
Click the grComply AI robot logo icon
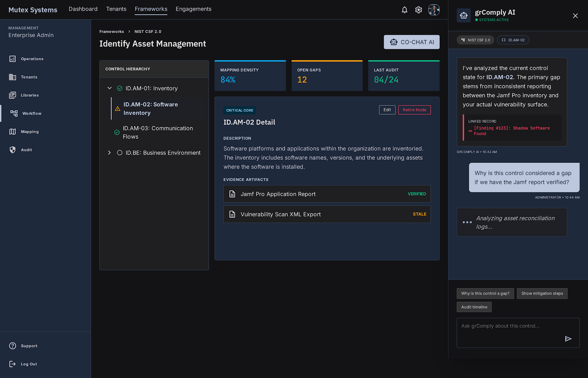pos(464,15)
